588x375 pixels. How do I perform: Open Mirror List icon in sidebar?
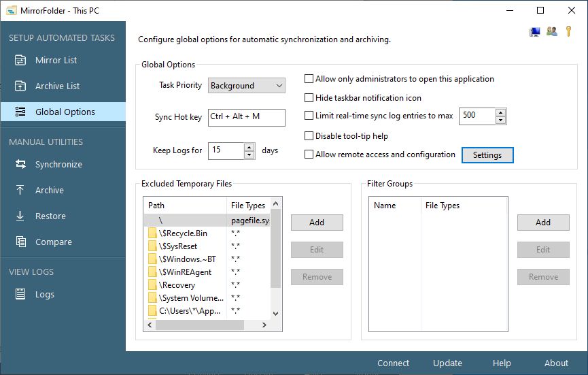point(20,60)
